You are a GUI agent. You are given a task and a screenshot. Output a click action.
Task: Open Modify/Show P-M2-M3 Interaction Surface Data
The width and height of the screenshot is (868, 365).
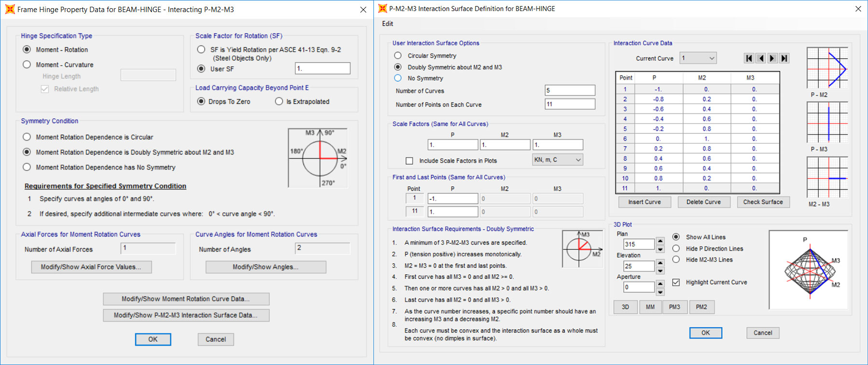point(186,315)
